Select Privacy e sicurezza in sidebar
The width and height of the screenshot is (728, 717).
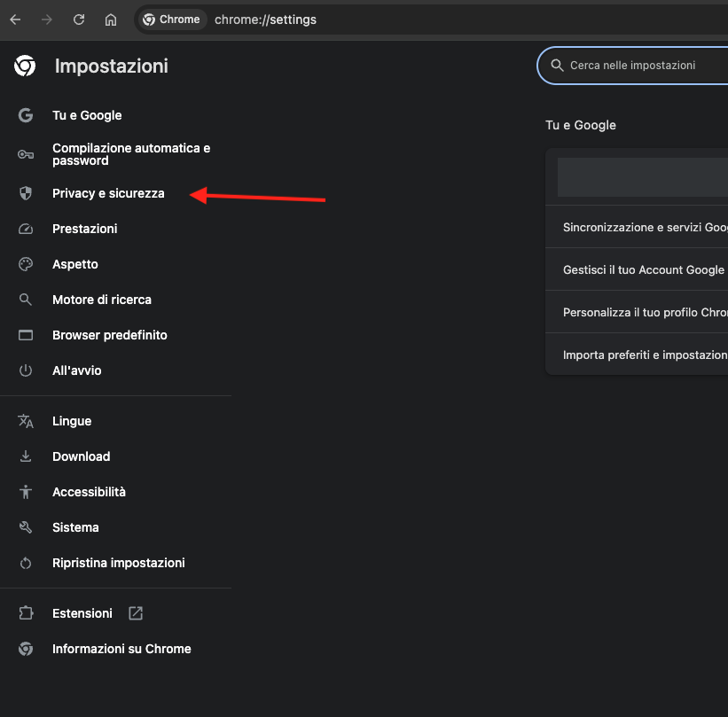coord(109,193)
